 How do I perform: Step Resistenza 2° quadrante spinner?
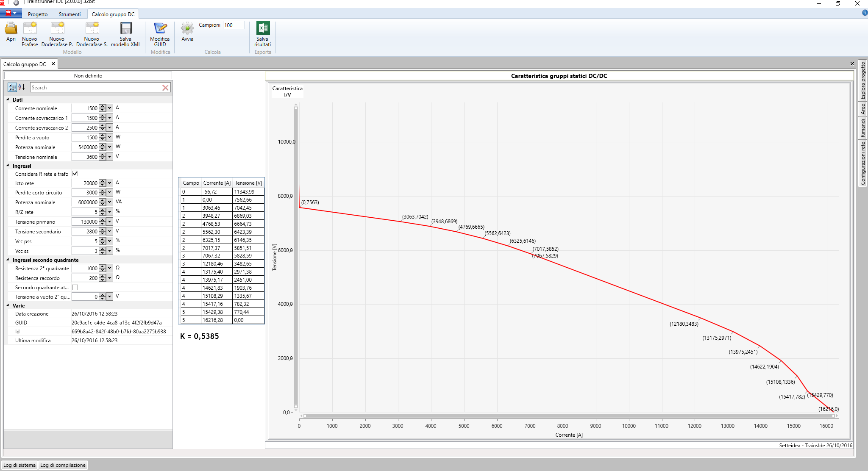[x=102, y=268]
